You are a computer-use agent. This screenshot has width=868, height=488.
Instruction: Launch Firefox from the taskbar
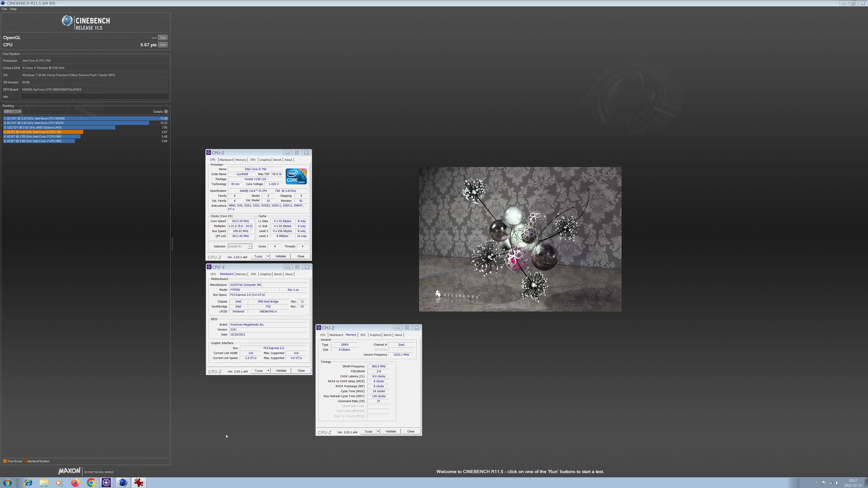[75, 483]
